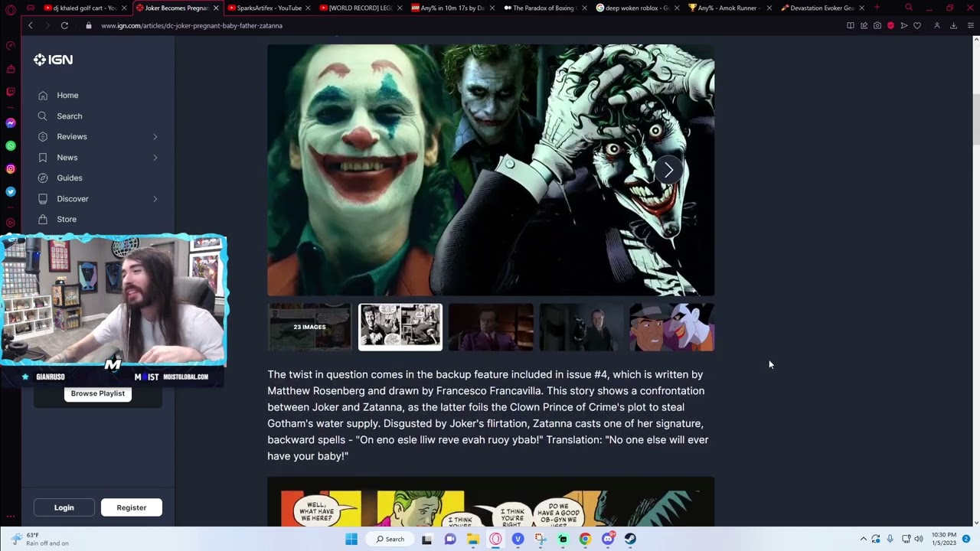Select the purple-suit Joker thumbnail
Screen dimensions: 980x551
click(491, 327)
